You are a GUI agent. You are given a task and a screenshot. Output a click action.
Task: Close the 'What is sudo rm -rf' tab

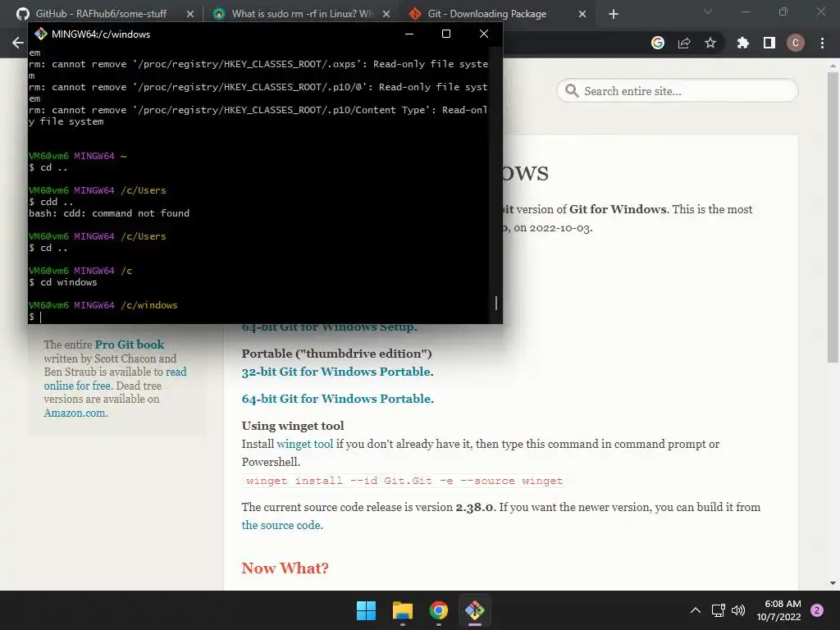click(x=386, y=14)
